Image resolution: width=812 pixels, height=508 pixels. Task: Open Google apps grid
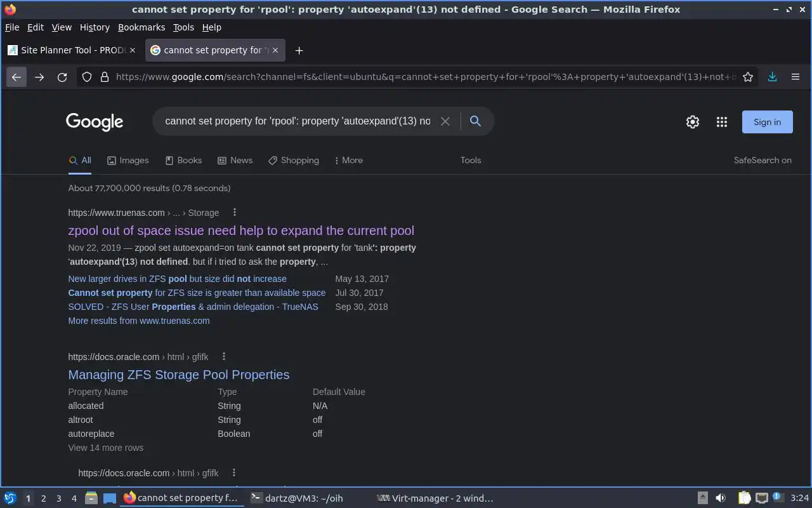tap(721, 122)
